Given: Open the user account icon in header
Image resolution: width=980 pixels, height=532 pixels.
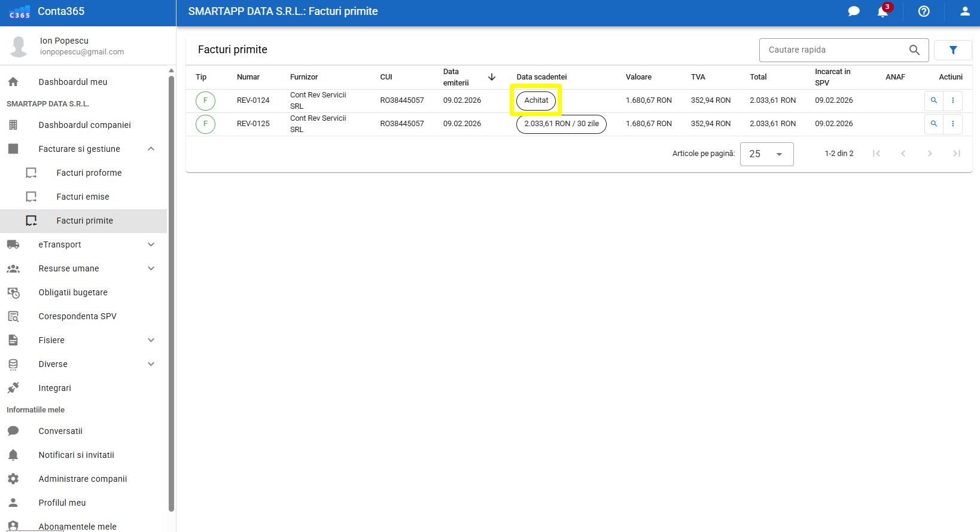Looking at the screenshot, I should pos(964,11).
